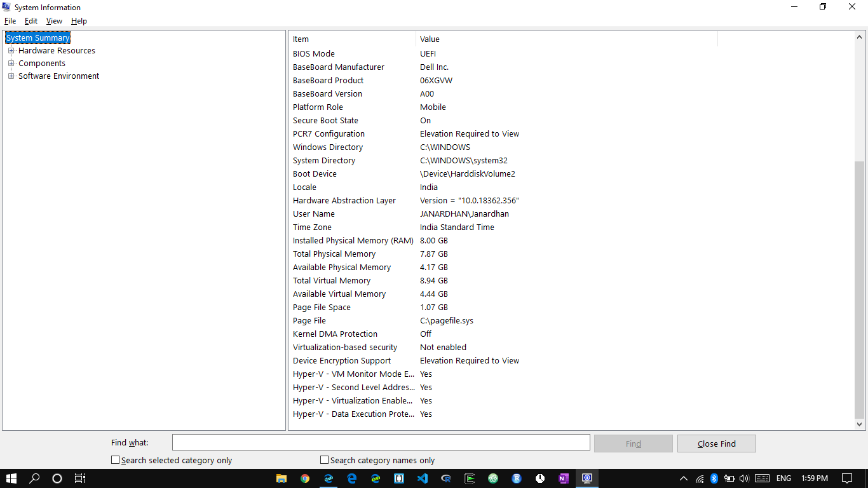Image resolution: width=868 pixels, height=488 pixels.
Task: Open the Help menu
Action: pos(79,21)
